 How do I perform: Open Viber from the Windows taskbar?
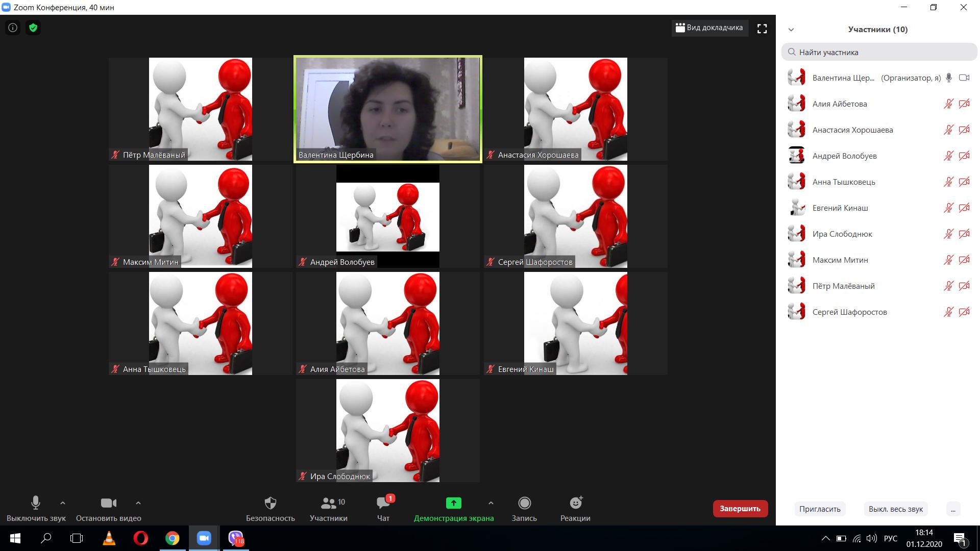click(235, 538)
